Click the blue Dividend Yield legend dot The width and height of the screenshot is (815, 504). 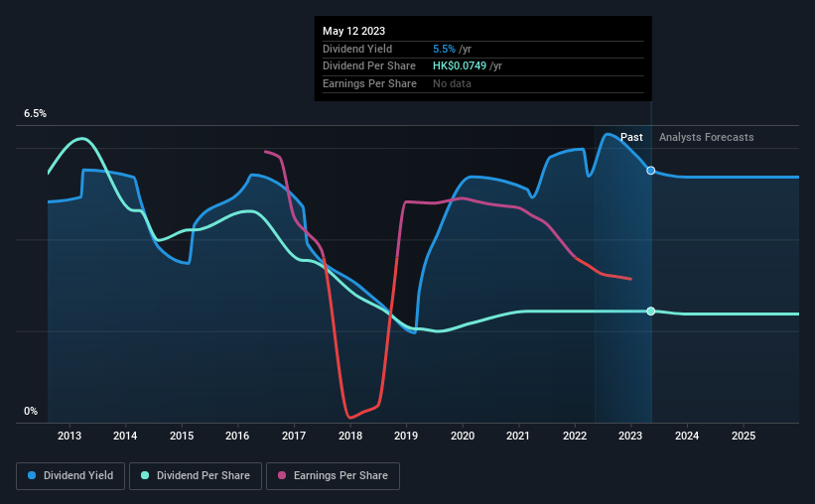[32, 475]
